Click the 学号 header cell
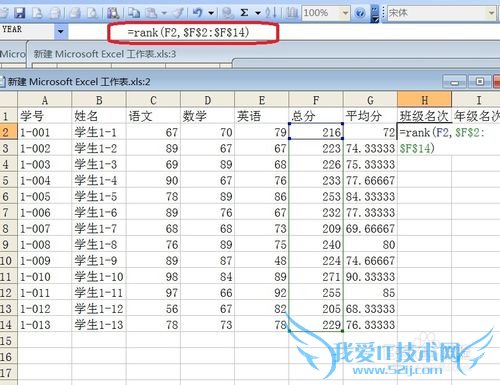500x385 pixels. (x=44, y=116)
